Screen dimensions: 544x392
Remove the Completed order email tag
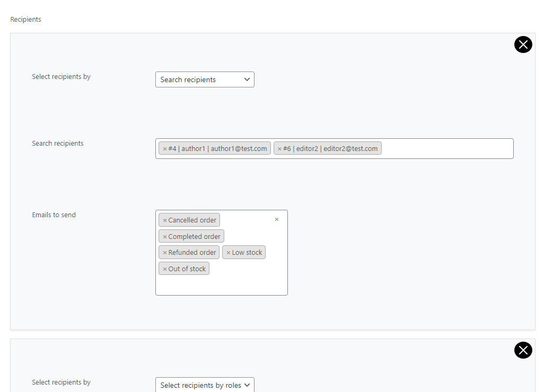point(165,237)
